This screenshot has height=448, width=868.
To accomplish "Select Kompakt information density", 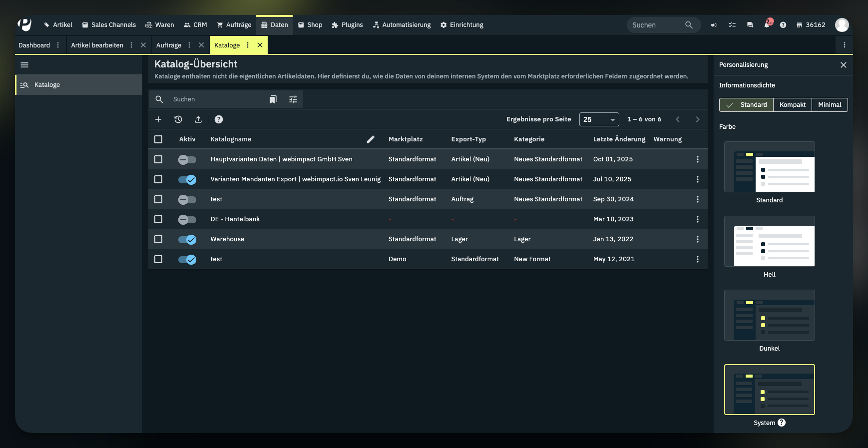I will point(793,105).
